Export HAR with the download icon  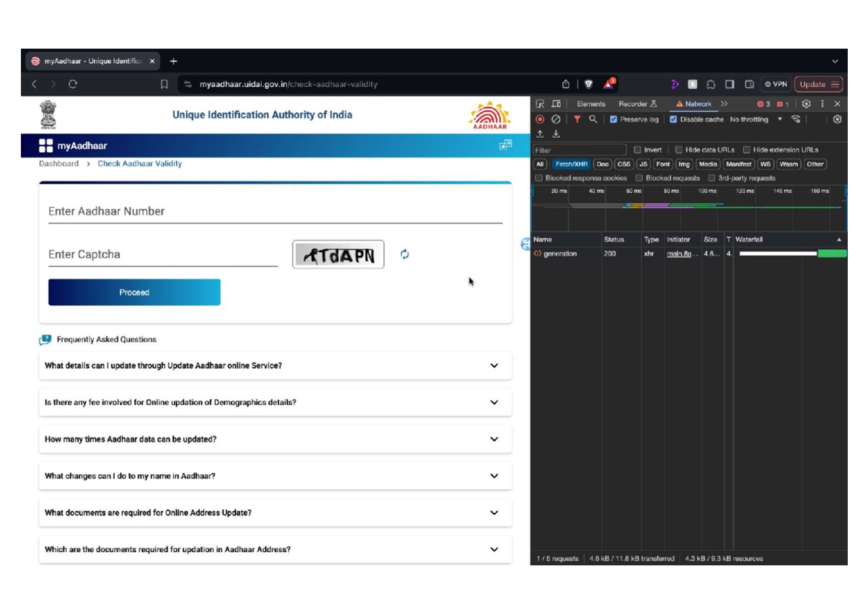tap(556, 134)
